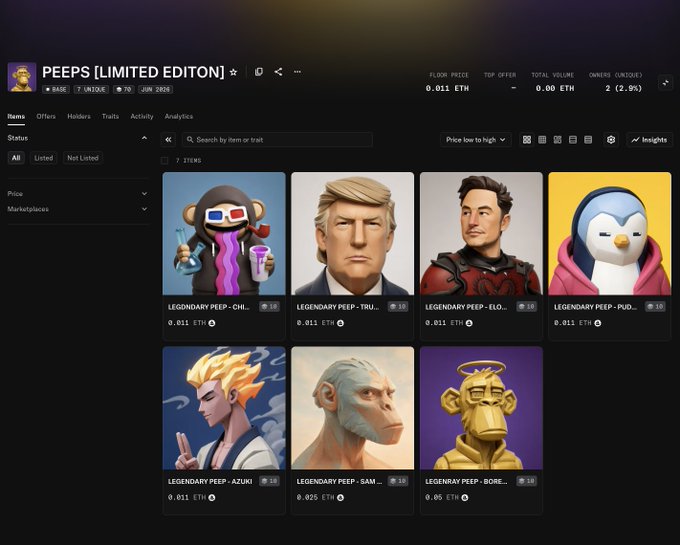Click the 7 UNIQUE badge
The image size is (680, 545).
click(x=91, y=89)
